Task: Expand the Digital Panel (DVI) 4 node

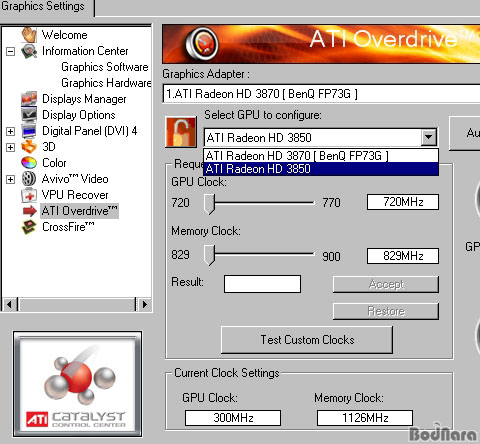Action: (x=11, y=131)
